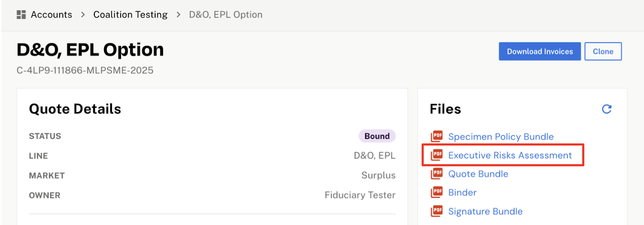
Task: Open the Signature Bundle link
Action: pyautogui.click(x=485, y=211)
